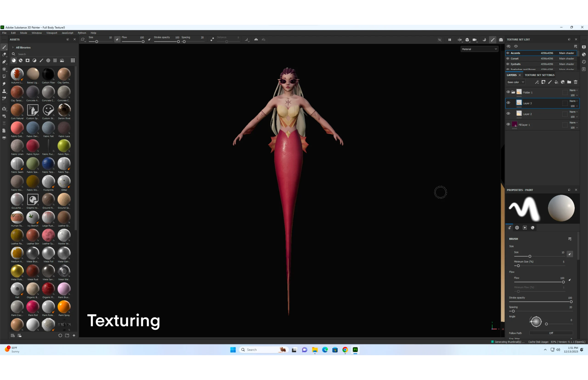The width and height of the screenshot is (588, 380).
Task: Select the Smudge tool
Action: tap(4, 84)
